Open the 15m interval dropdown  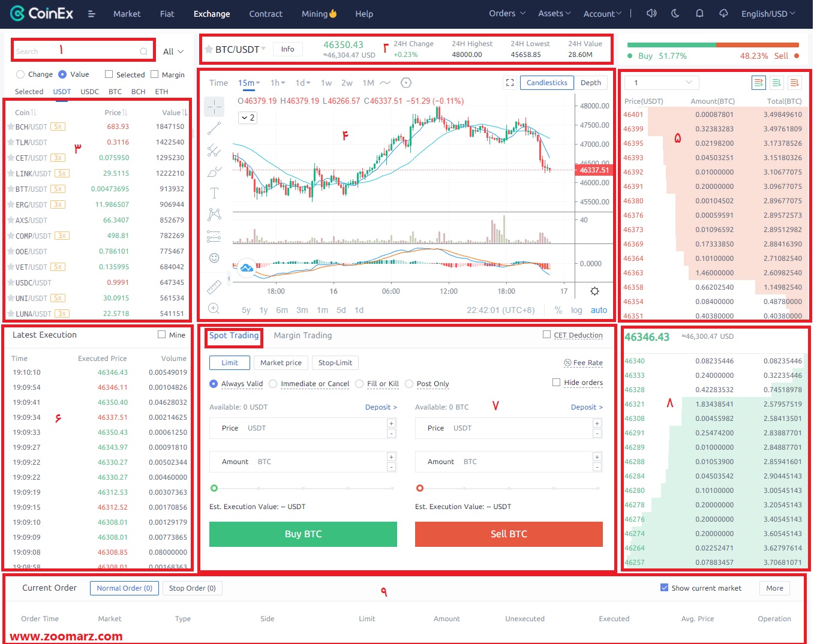[249, 83]
